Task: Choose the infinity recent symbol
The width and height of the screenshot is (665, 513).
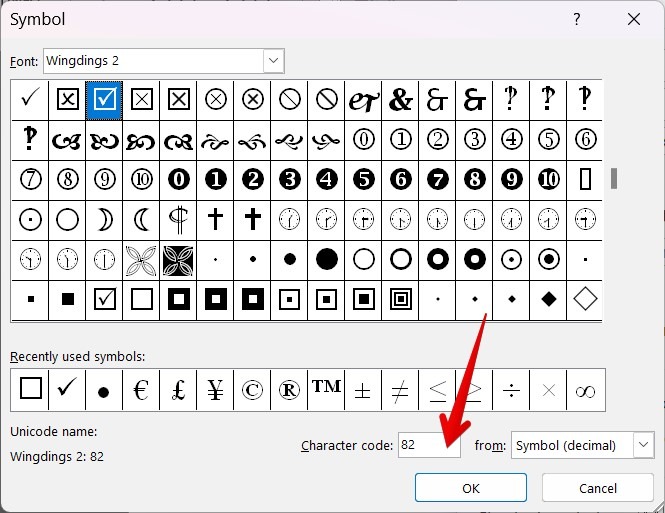Action: [586, 390]
